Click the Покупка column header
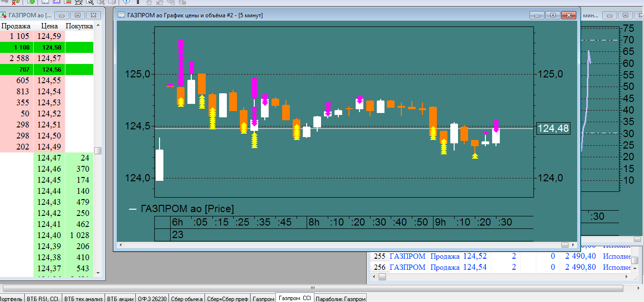The height and width of the screenshot is (302, 644). pyautogui.click(x=79, y=26)
